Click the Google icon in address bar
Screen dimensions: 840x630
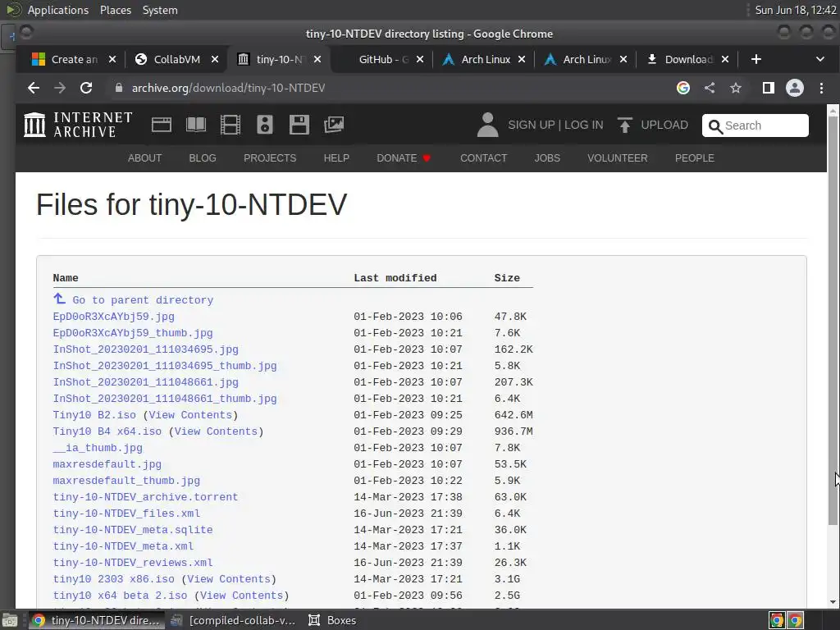coord(683,88)
